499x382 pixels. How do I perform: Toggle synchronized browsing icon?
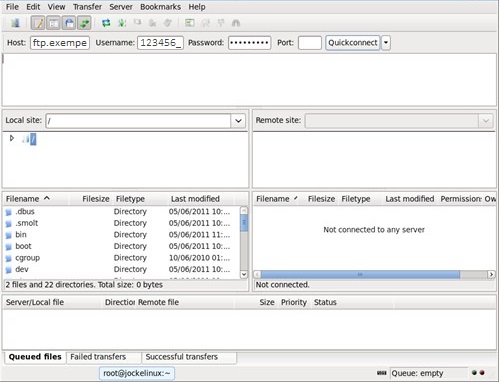(x=220, y=23)
